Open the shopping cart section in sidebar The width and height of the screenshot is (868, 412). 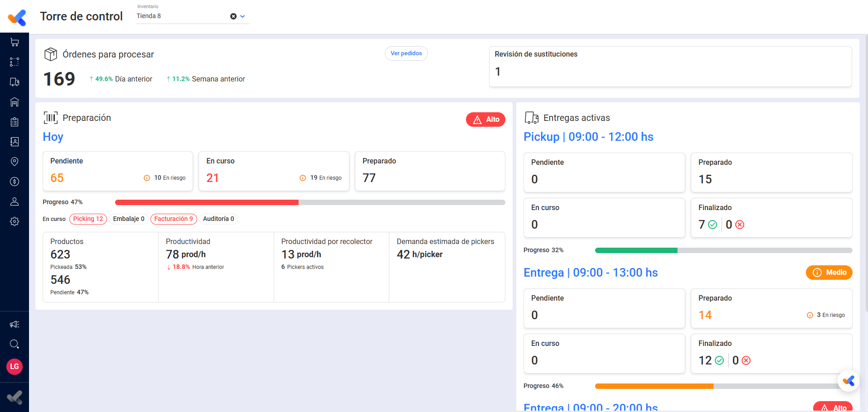(15, 42)
